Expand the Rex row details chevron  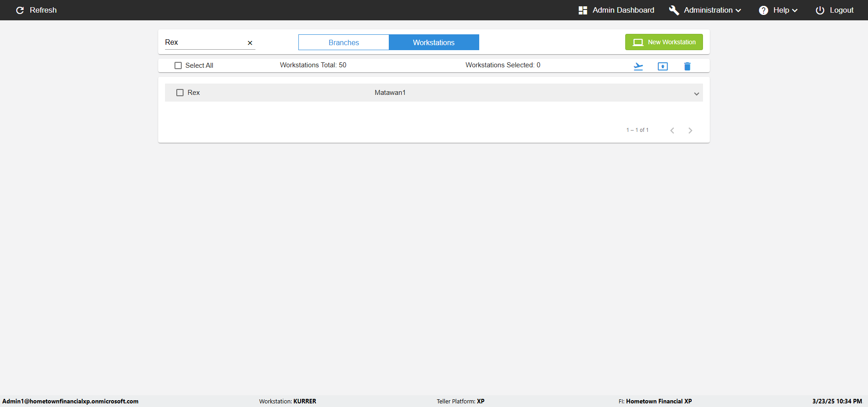point(697,94)
